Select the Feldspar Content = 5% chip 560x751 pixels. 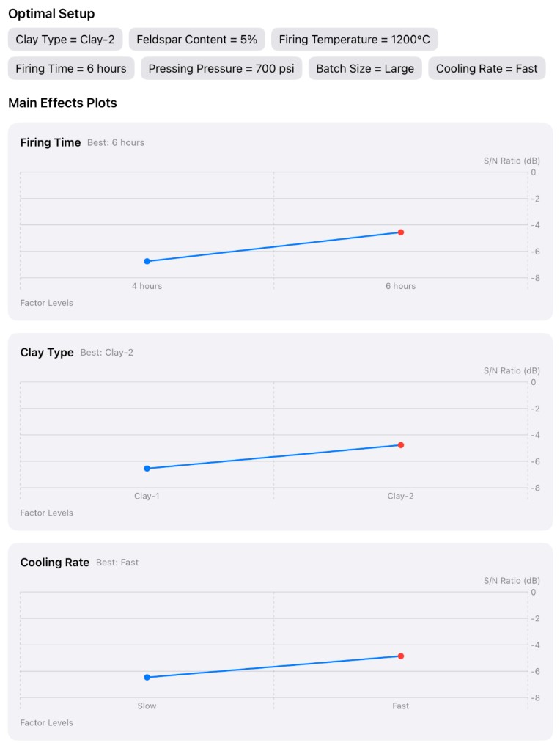pos(196,40)
